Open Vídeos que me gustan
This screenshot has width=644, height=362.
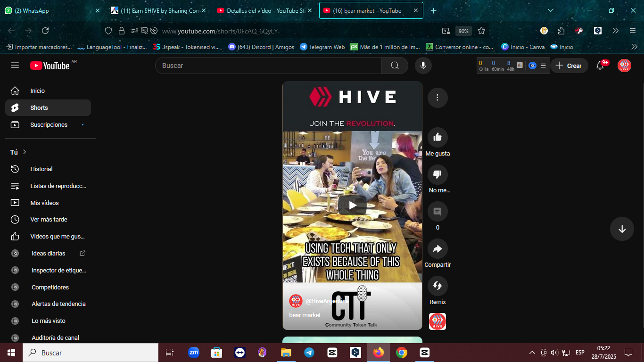(48, 236)
